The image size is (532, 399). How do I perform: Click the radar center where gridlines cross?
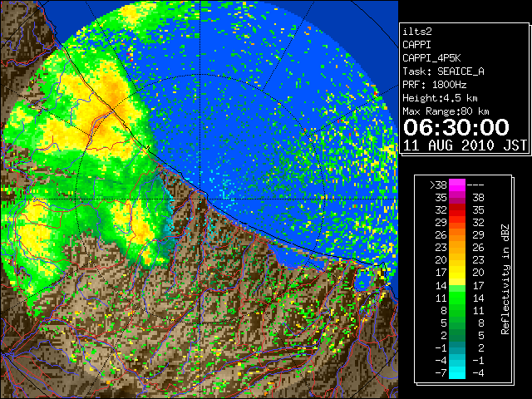click(x=200, y=199)
